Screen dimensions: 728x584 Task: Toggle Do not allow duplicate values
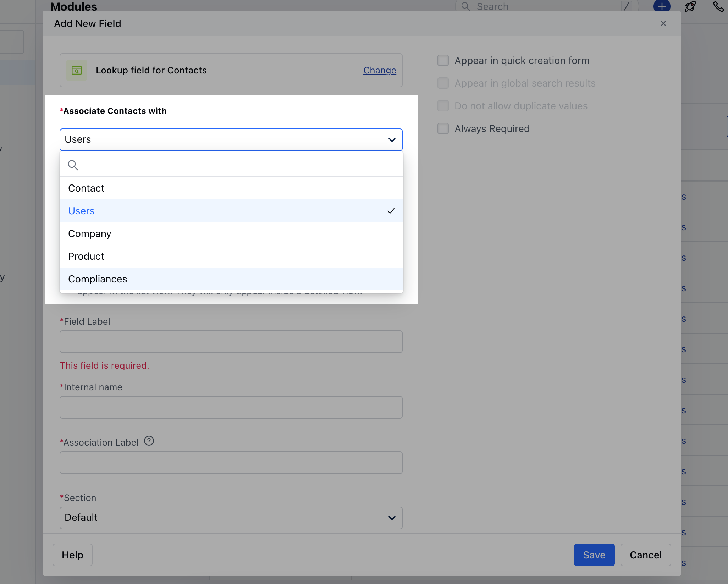pos(443,106)
